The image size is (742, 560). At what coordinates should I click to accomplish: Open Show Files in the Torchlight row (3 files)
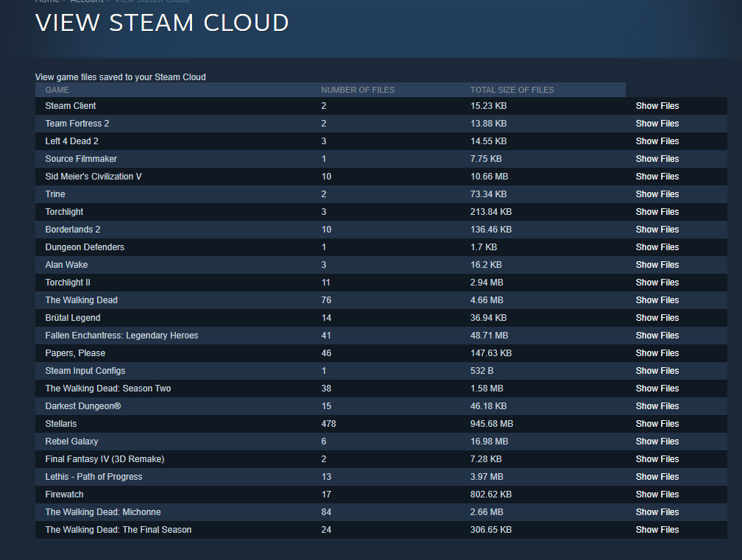point(657,212)
